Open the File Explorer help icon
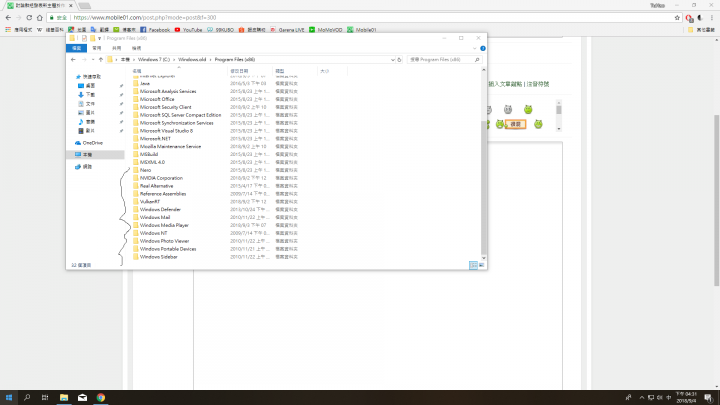 [x=483, y=48]
